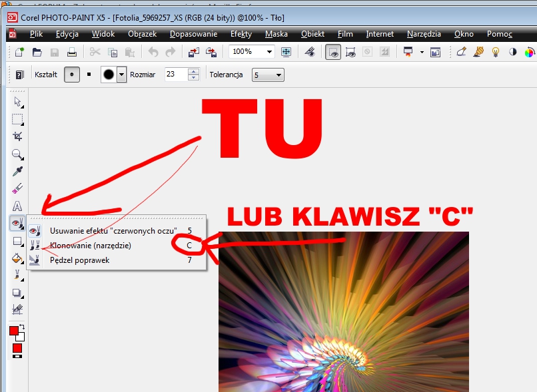The width and height of the screenshot is (537, 392).
Task: Choose the Fill bucket tool
Action: (18, 258)
